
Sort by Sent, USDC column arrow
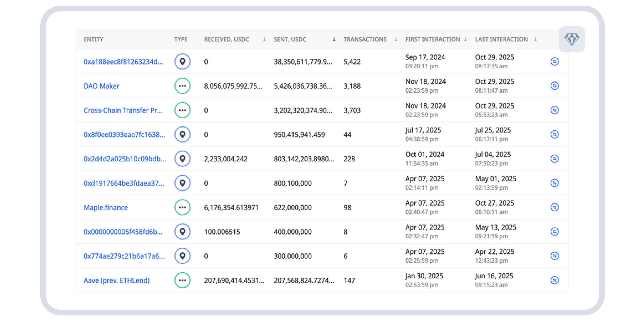point(334,39)
